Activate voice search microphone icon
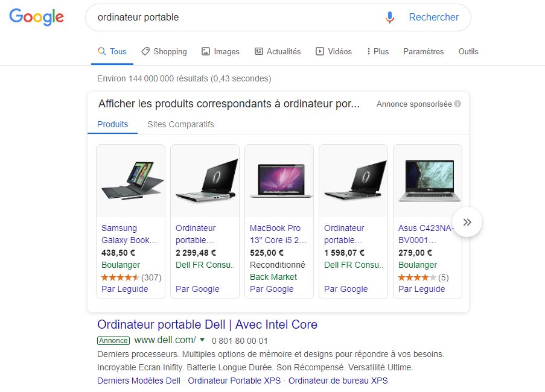This screenshot has width=545, height=392. tap(390, 17)
